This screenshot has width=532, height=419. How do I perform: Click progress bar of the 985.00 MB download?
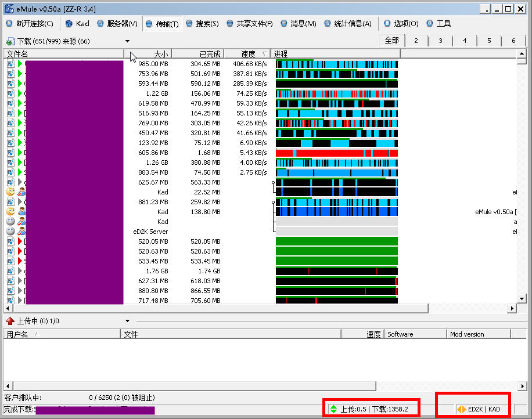pyautogui.click(x=337, y=64)
